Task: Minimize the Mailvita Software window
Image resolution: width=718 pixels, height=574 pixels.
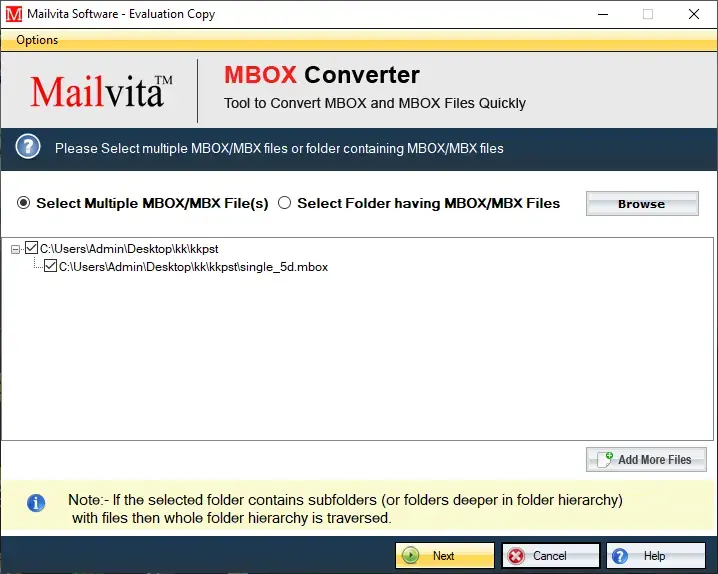Action: (603, 14)
